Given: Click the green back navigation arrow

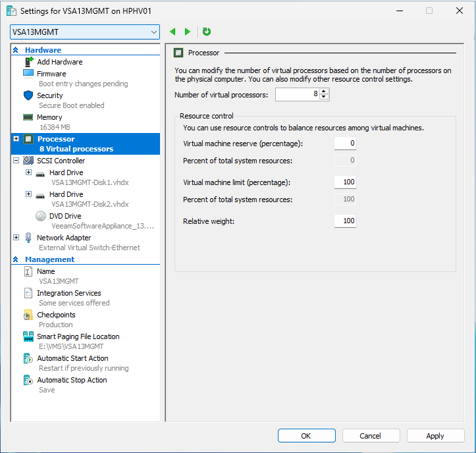Looking at the screenshot, I should [173, 32].
